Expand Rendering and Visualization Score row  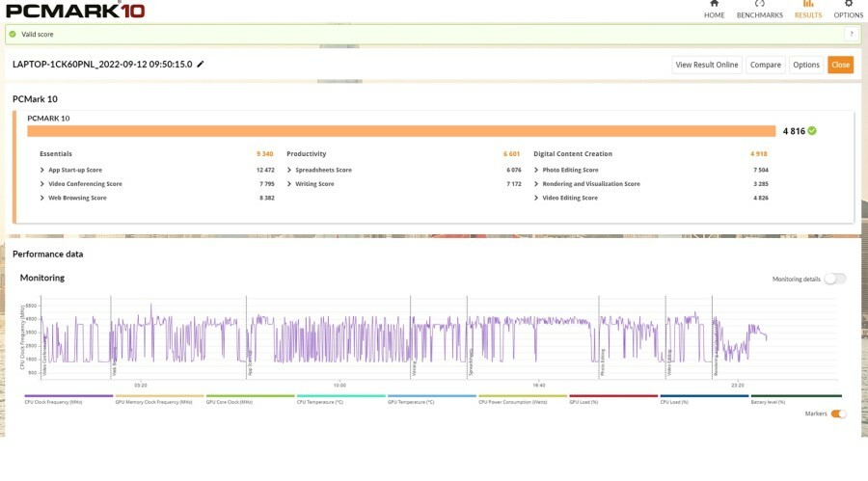click(x=536, y=184)
